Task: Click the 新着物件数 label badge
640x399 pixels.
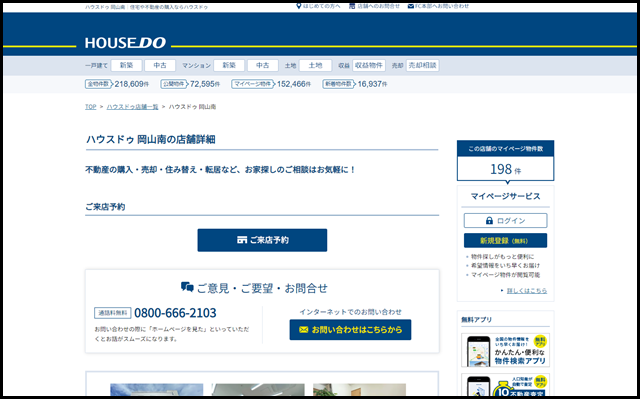Action: point(338,84)
